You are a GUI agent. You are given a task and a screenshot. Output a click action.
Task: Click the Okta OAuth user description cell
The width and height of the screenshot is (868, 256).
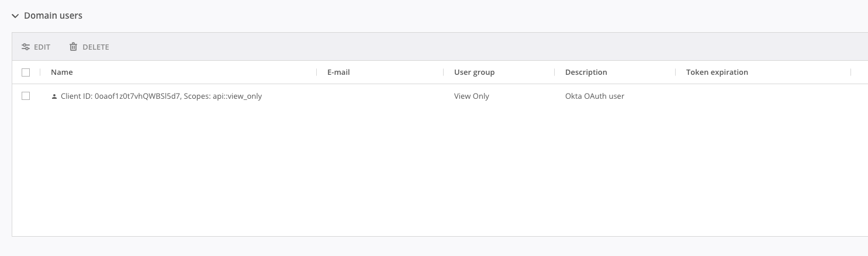click(594, 96)
